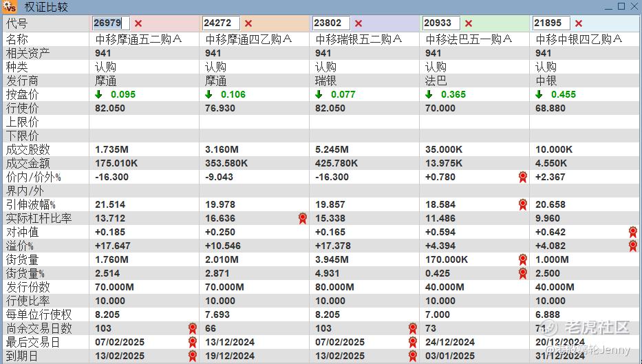Click the code input field containing 24272
Screen dimensions: 642x364
coord(221,23)
